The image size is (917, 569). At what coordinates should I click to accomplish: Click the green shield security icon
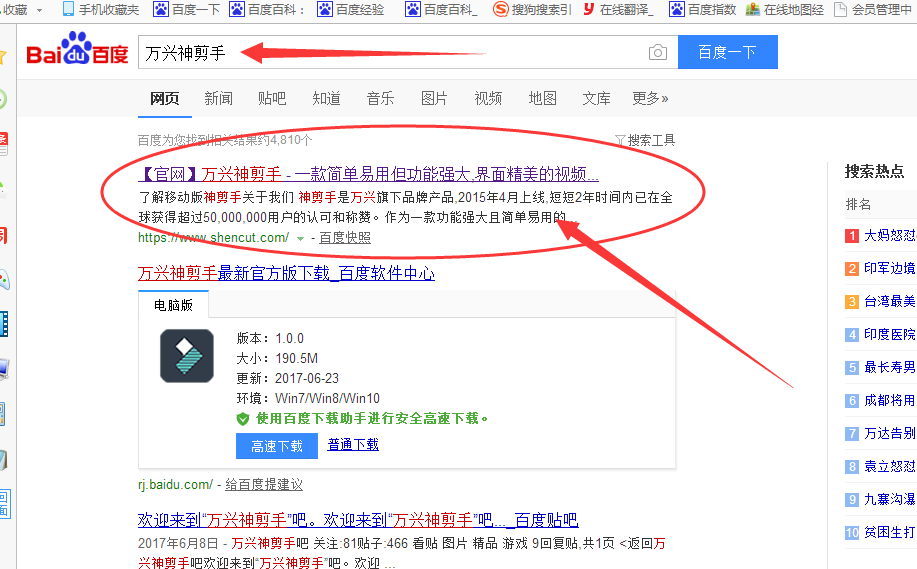point(243,419)
